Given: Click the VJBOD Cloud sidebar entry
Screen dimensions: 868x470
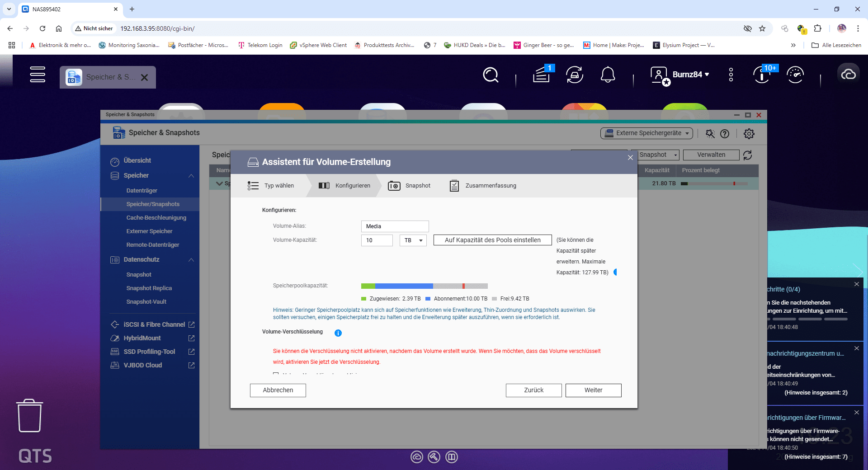Looking at the screenshot, I should (143, 365).
